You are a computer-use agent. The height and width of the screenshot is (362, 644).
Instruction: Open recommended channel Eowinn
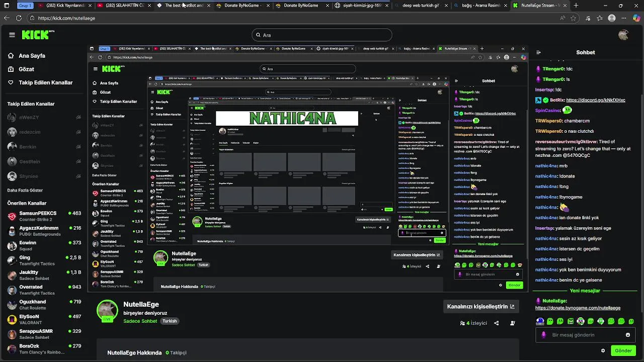point(44,245)
